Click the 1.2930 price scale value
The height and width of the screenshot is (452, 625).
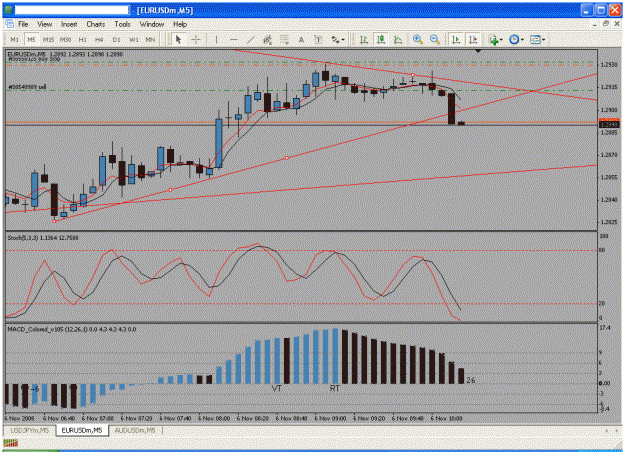(609, 64)
